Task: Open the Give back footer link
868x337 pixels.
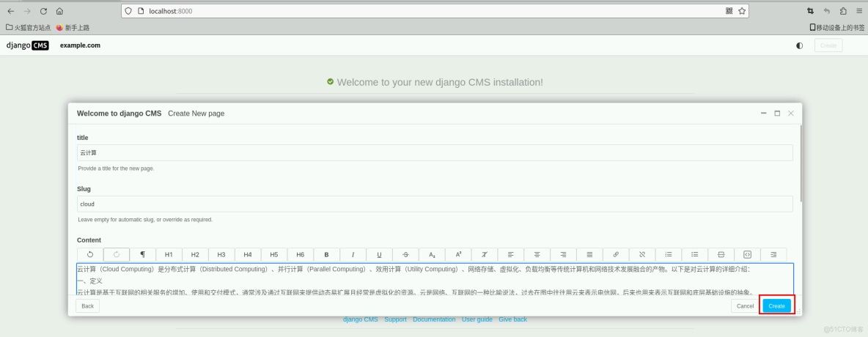Action: (512, 319)
